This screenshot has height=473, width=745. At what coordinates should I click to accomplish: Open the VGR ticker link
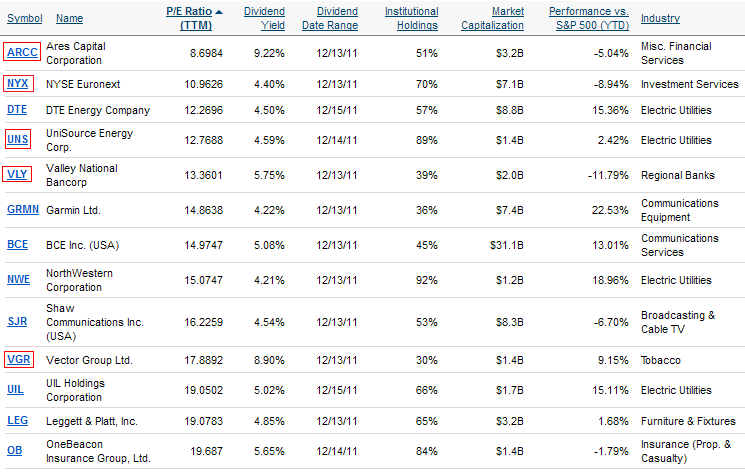tap(19, 359)
